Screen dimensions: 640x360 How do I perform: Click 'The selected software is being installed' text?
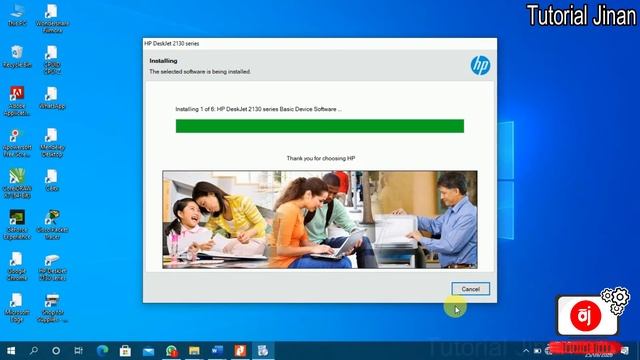200,71
